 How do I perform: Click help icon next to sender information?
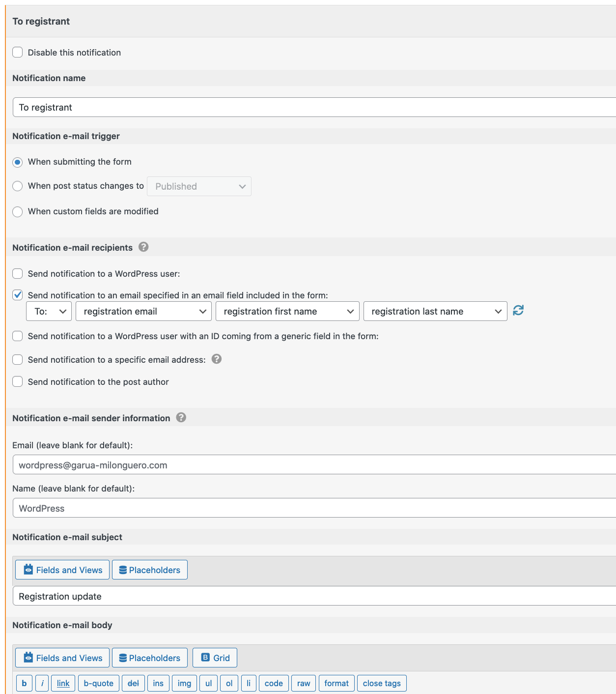(x=181, y=417)
